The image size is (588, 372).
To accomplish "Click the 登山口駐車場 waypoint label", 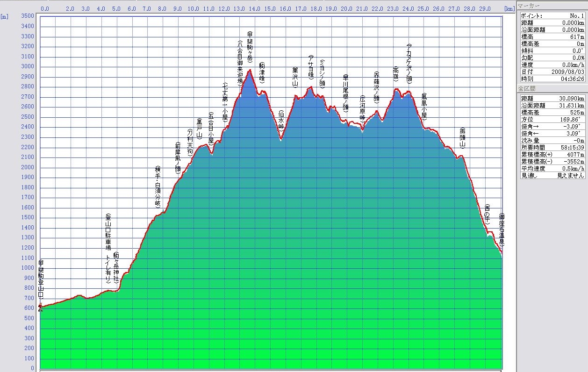I will pyautogui.click(x=108, y=240).
